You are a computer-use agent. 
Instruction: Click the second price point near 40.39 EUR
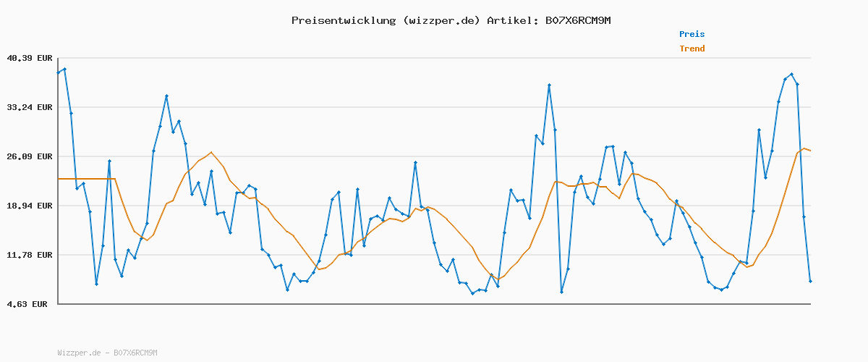(x=64, y=69)
